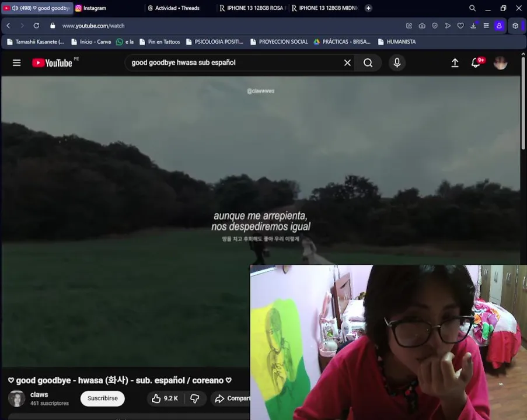Go to YouTube home via logo
The height and width of the screenshot is (420, 527).
tap(52, 63)
